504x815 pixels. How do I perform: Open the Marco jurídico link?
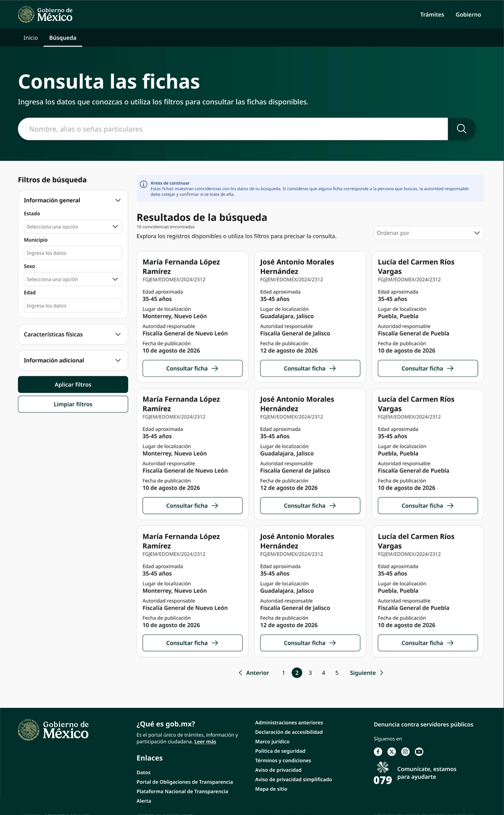[272, 741]
